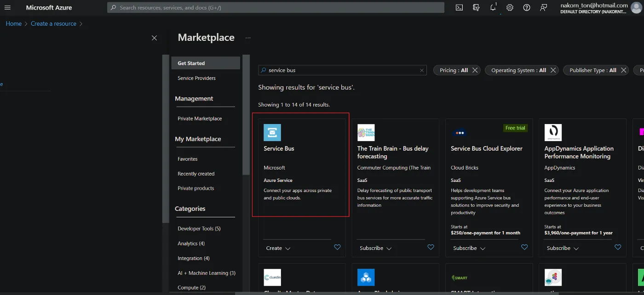
Task: Open the Feedback icon in the top bar
Action: pos(544,7)
